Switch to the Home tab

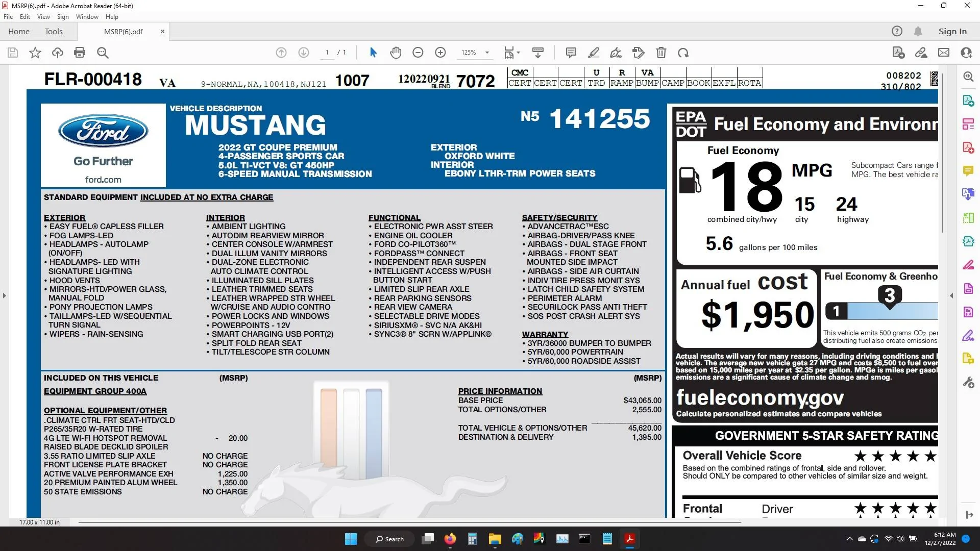pyautogui.click(x=19, y=32)
